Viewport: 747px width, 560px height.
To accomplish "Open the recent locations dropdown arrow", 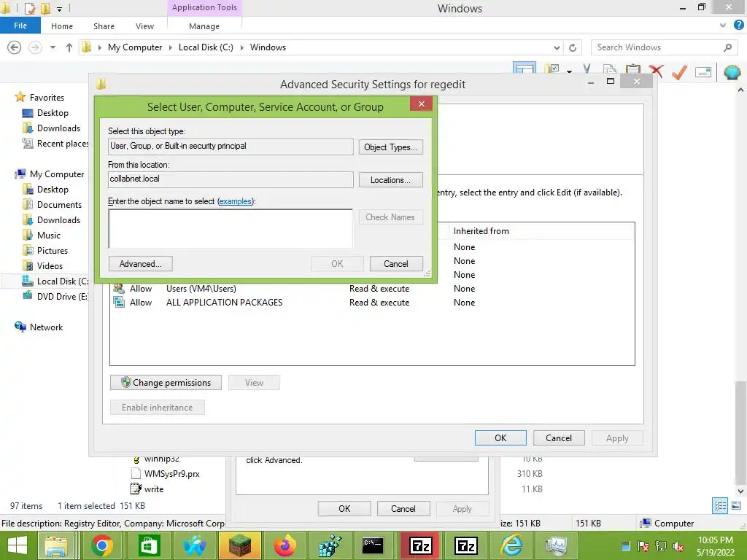I will 53,47.
